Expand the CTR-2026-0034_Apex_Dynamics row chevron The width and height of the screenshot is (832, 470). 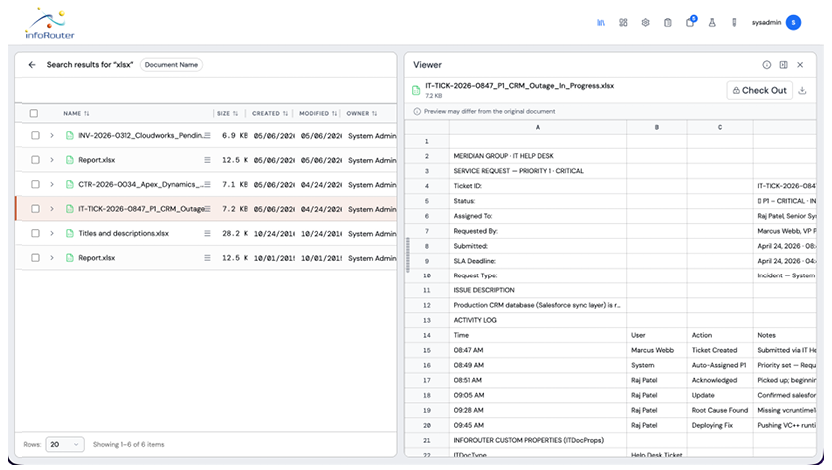(52, 184)
